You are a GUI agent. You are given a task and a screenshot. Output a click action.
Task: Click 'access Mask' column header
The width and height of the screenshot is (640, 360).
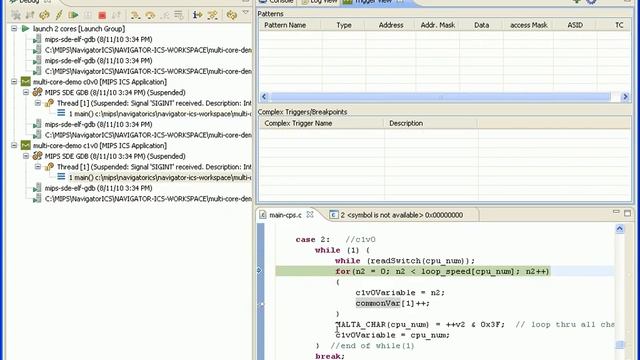(x=529, y=25)
